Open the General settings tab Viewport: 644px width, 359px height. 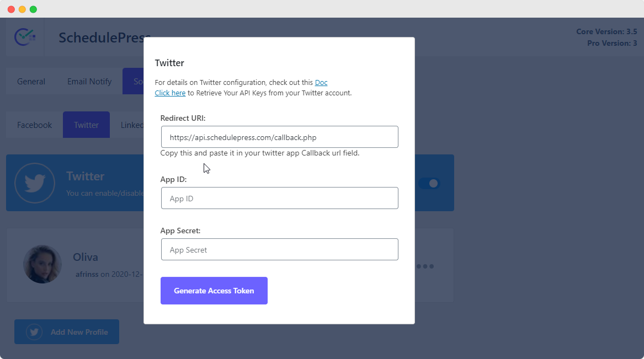pyautogui.click(x=31, y=81)
